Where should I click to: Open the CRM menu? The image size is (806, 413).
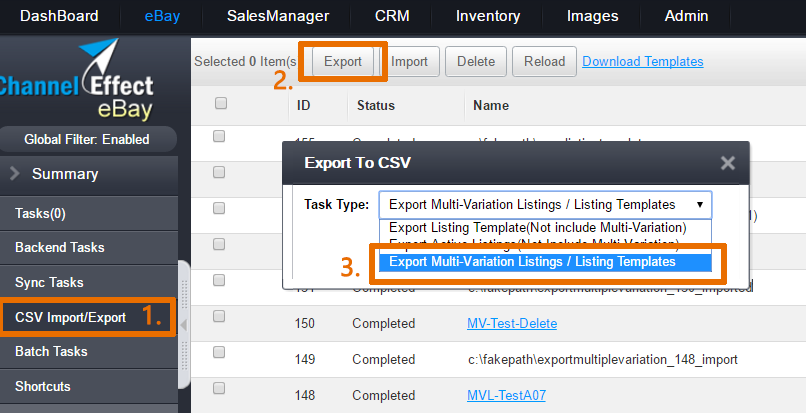(x=392, y=16)
